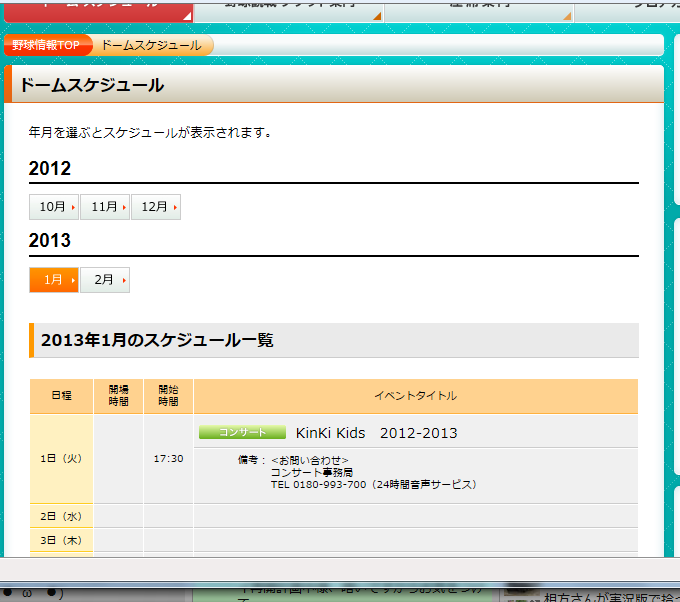Open the red ドームスケジュール navigation tab
The image size is (680, 602).
(x=98, y=12)
